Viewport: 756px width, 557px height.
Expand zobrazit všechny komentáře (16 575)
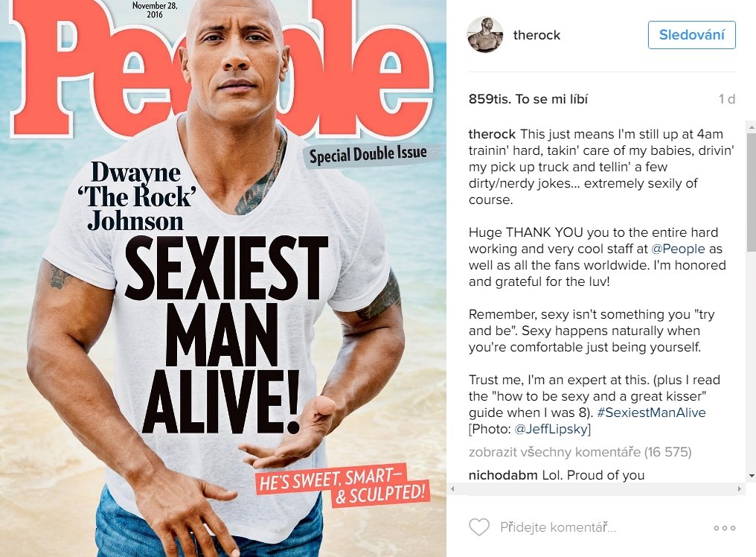click(x=580, y=452)
